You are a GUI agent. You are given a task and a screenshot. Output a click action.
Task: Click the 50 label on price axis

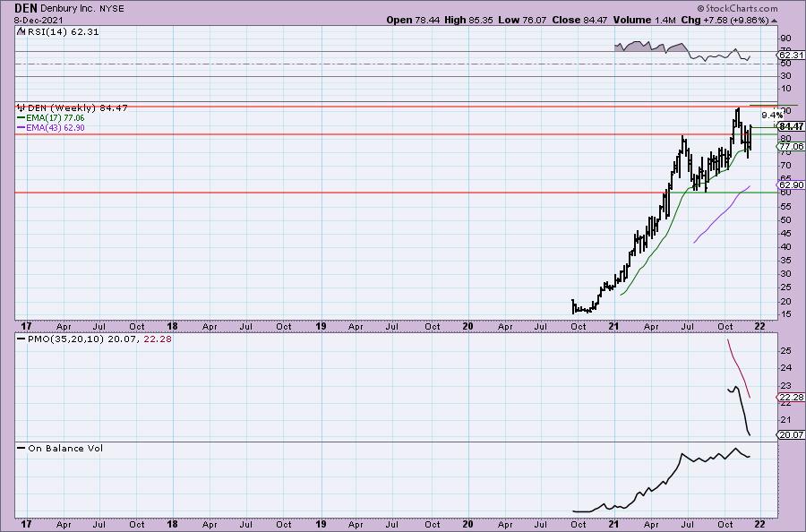(785, 220)
